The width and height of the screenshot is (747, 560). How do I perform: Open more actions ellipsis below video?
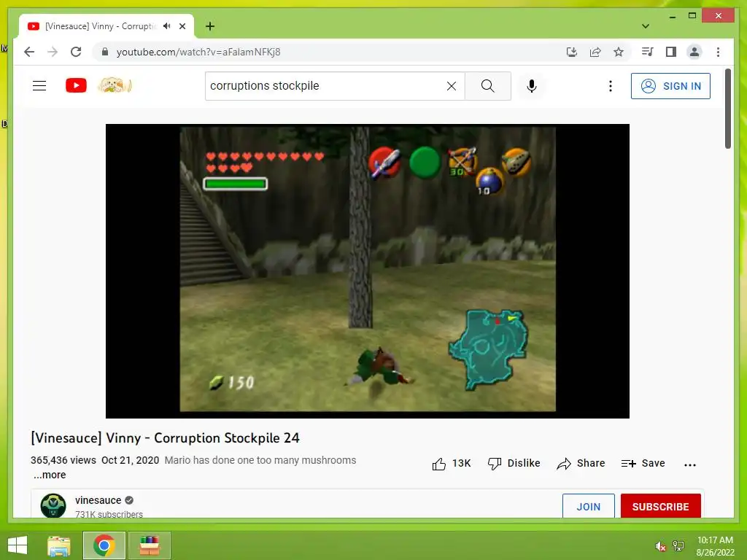pyautogui.click(x=690, y=464)
